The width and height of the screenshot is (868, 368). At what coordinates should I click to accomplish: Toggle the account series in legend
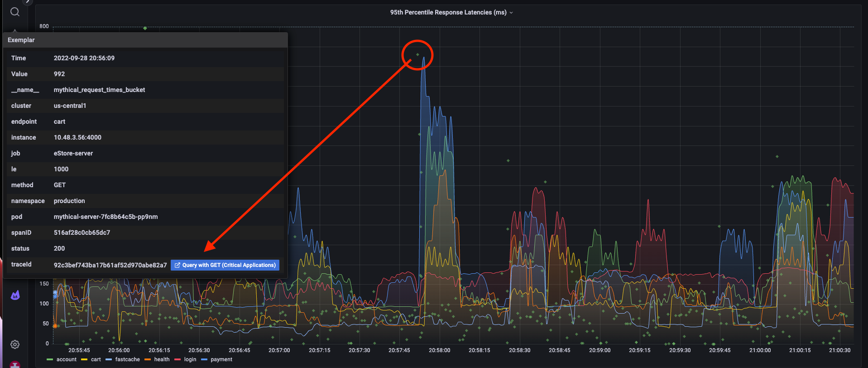click(66, 359)
